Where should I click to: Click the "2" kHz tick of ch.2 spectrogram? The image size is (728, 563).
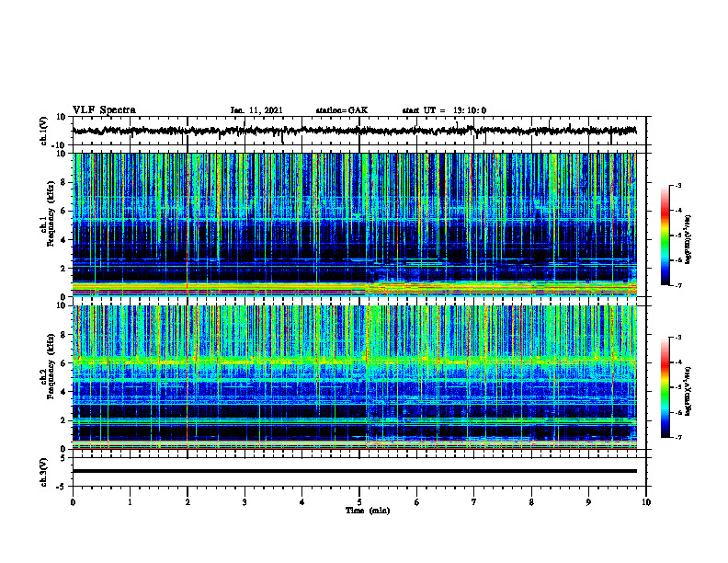63,420
